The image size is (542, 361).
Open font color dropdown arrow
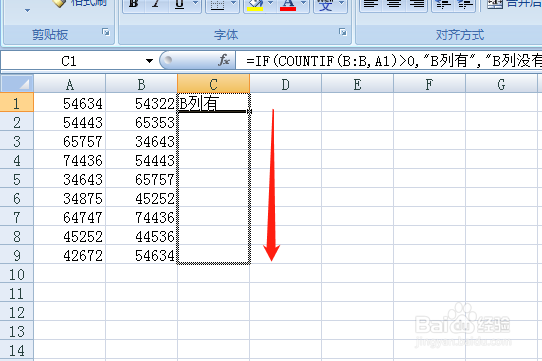pos(304,3)
